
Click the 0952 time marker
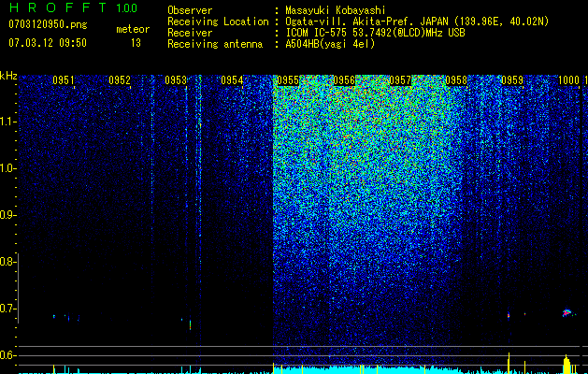(120, 80)
